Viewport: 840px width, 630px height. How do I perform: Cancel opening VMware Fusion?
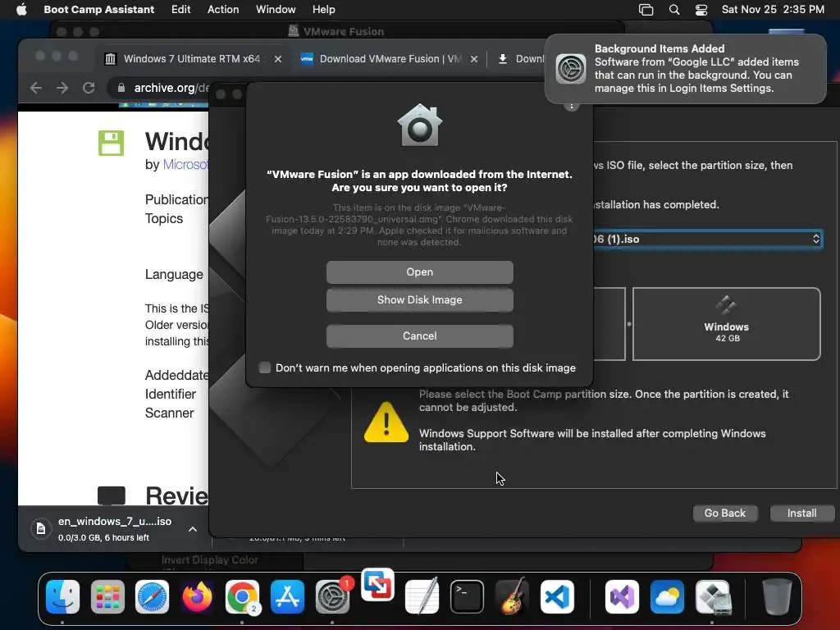point(419,336)
